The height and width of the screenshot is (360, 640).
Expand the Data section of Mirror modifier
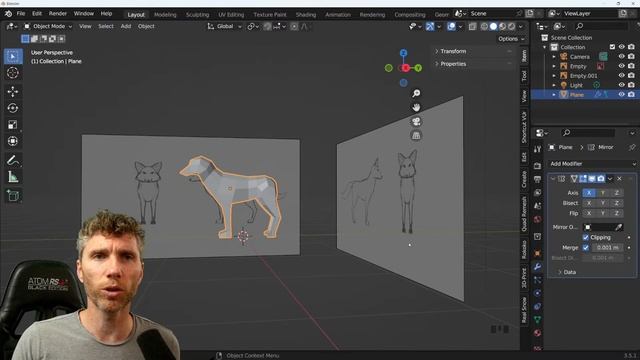point(567,272)
